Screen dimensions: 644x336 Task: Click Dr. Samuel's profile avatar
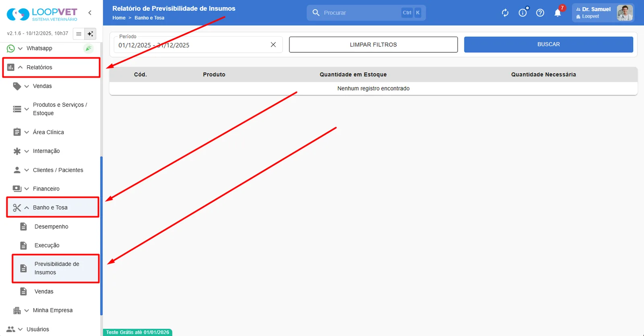(625, 13)
